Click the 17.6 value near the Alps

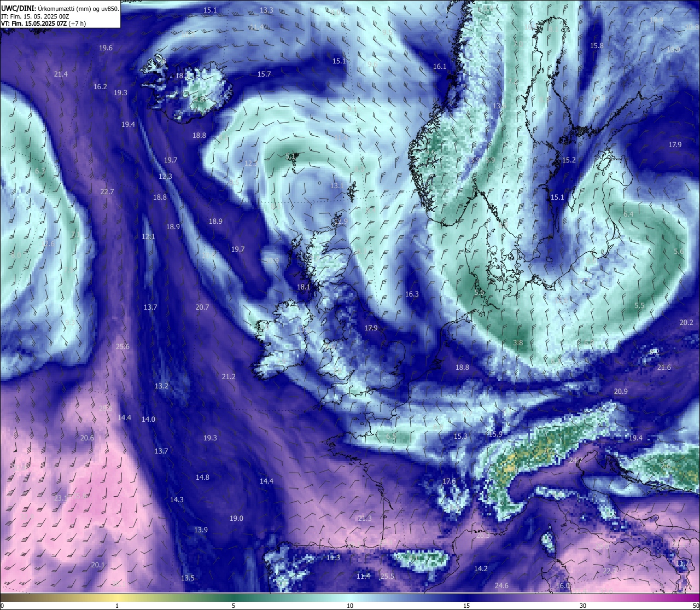click(449, 481)
